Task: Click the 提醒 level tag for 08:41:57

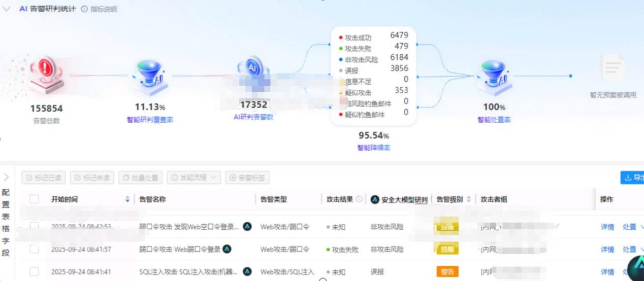Action: 447,249
